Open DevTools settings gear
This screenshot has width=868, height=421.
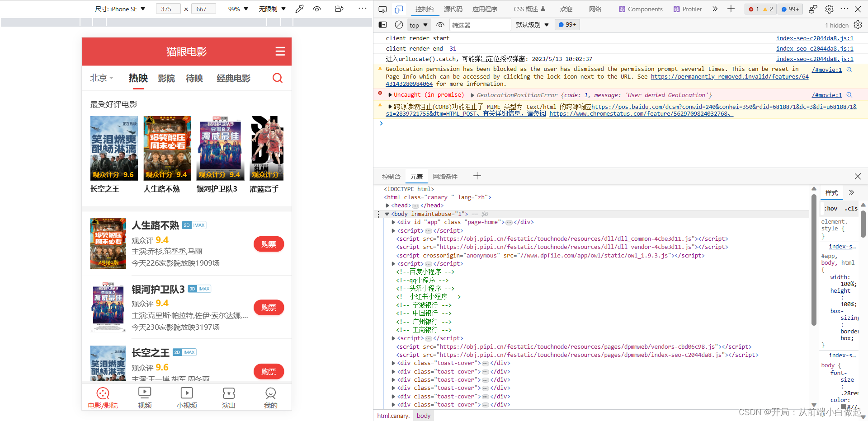pyautogui.click(x=829, y=9)
